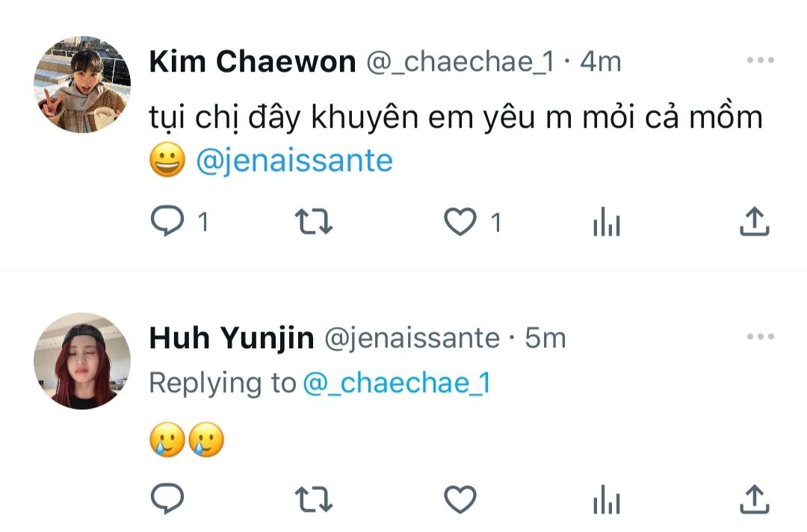The height and width of the screenshot is (532, 807).
Task: Open @_chaechae_1 in Replying to line
Action: tap(396, 383)
